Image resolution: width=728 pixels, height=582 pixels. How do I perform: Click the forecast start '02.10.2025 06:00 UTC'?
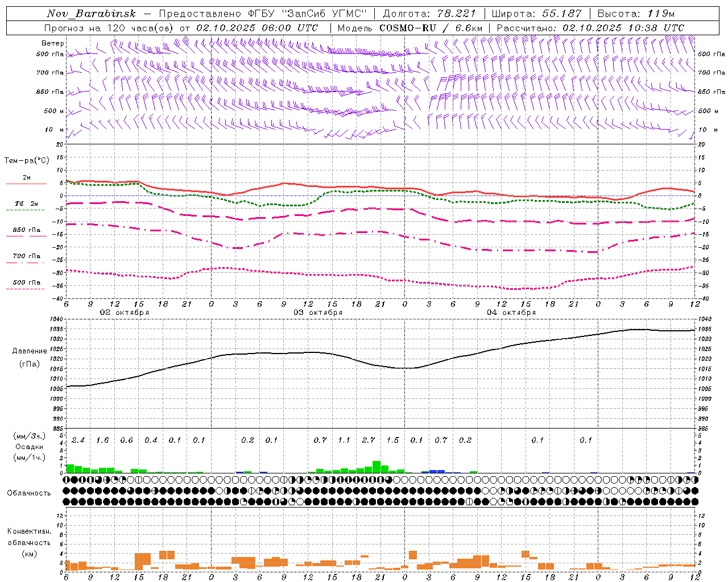(x=257, y=28)
